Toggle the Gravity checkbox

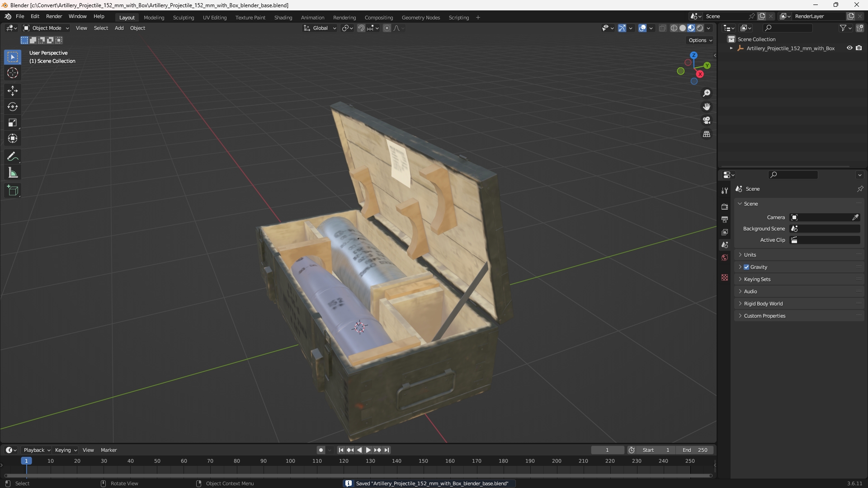(746, 267)
